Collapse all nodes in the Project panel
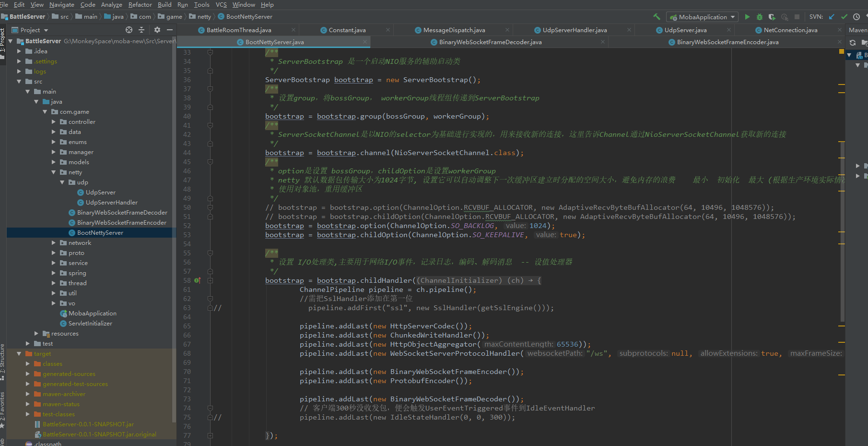868x446 pixels. pos(141,30)
